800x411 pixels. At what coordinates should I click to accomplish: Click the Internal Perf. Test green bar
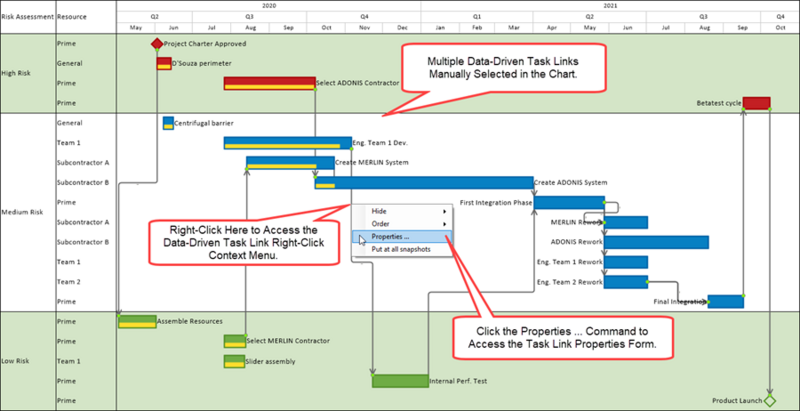(x=401, y=381)
